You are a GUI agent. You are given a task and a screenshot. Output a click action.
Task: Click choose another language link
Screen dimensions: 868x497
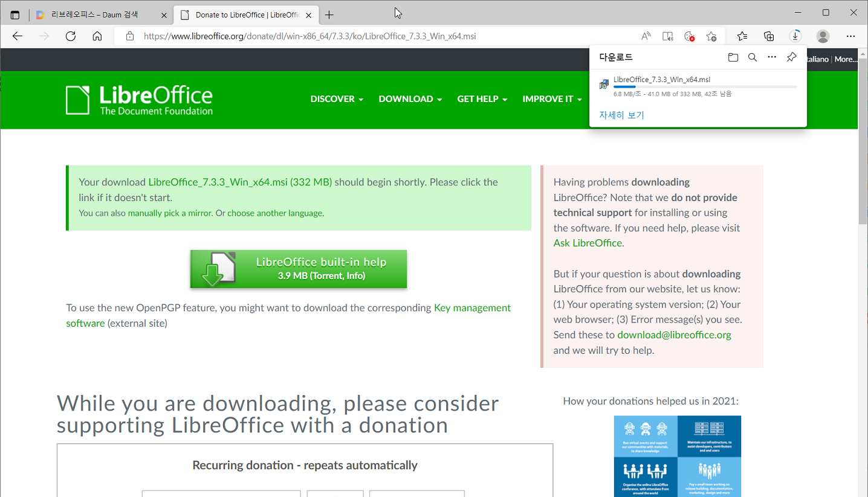274,213
